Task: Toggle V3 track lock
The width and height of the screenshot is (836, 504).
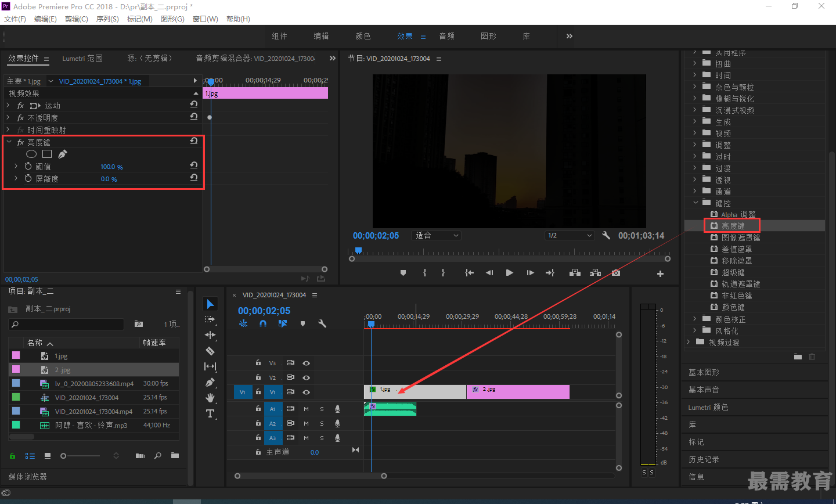Action: [x=258, y=362]
